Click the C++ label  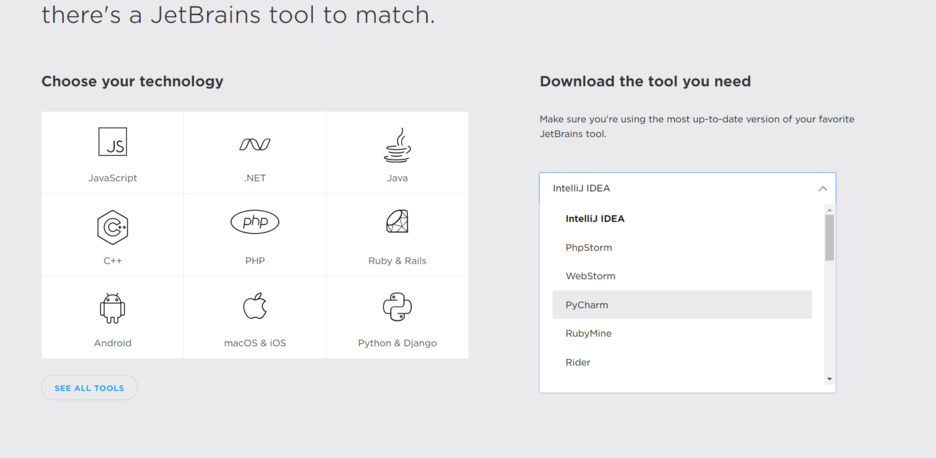pos(112,260)
